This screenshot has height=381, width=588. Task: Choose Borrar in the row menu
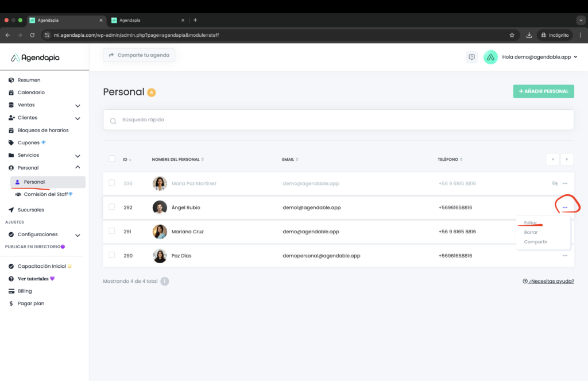click(531, 232)
